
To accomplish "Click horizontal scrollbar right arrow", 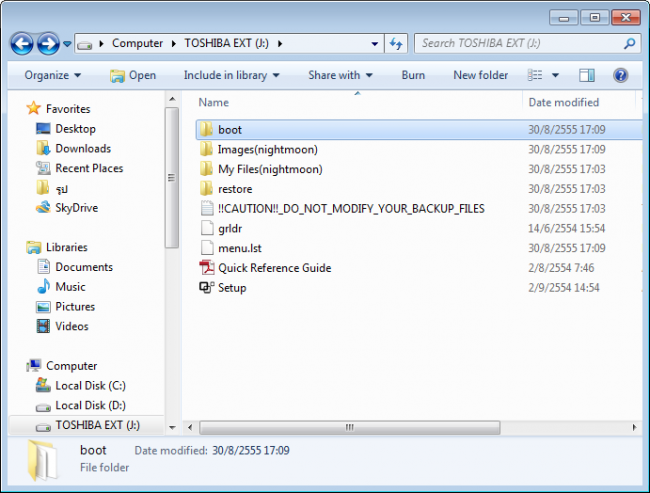I will tap(634, 427).
